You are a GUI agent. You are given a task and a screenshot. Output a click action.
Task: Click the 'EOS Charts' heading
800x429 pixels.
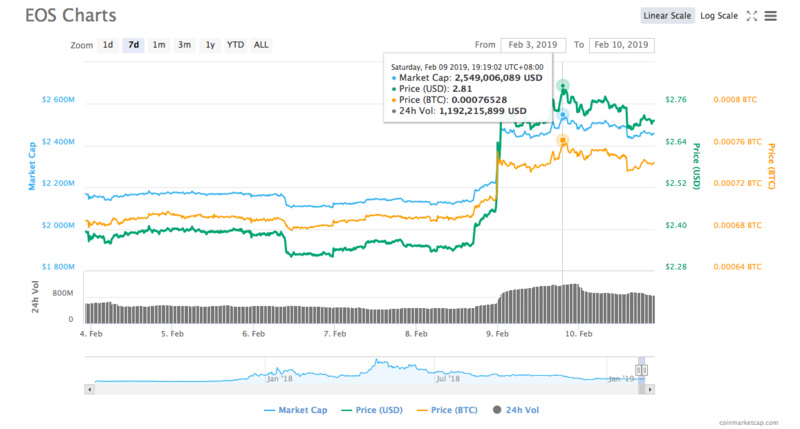[71, 15]
